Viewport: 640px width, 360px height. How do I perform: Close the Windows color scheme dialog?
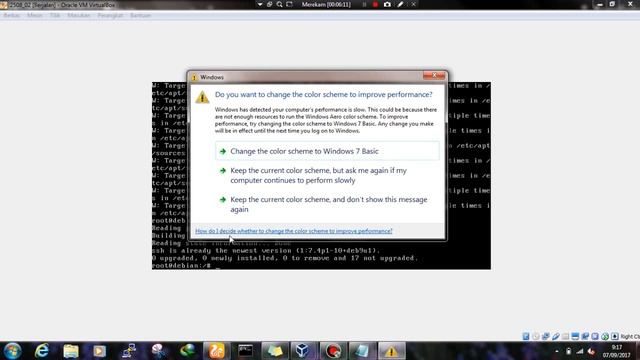(434, 76)
